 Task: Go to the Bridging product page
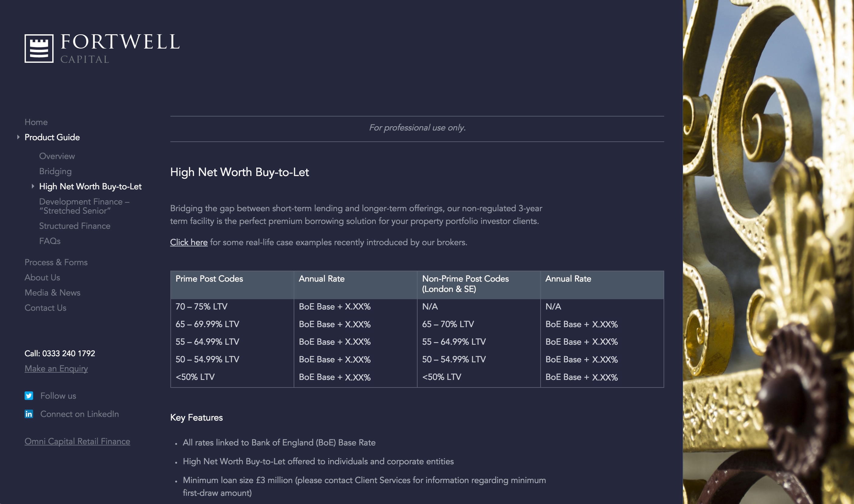[55, 171]
